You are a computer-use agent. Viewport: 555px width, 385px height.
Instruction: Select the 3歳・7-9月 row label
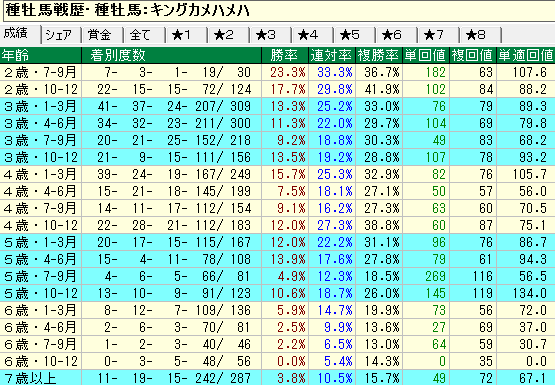click(x=40, y=140)
